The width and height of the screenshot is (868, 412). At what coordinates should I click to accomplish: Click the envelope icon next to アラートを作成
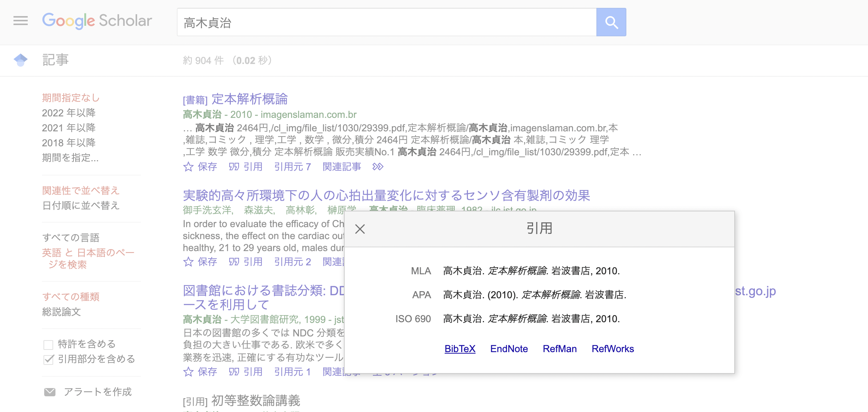[x=50, y=391]
